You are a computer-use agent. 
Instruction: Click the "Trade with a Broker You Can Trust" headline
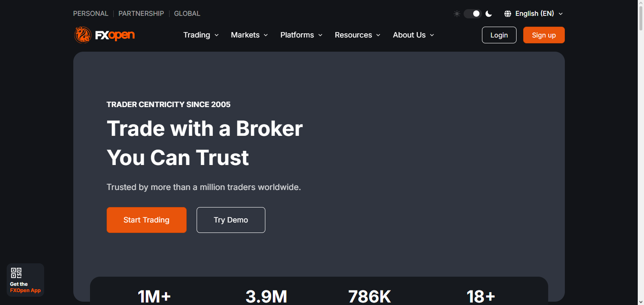[205, 143]
